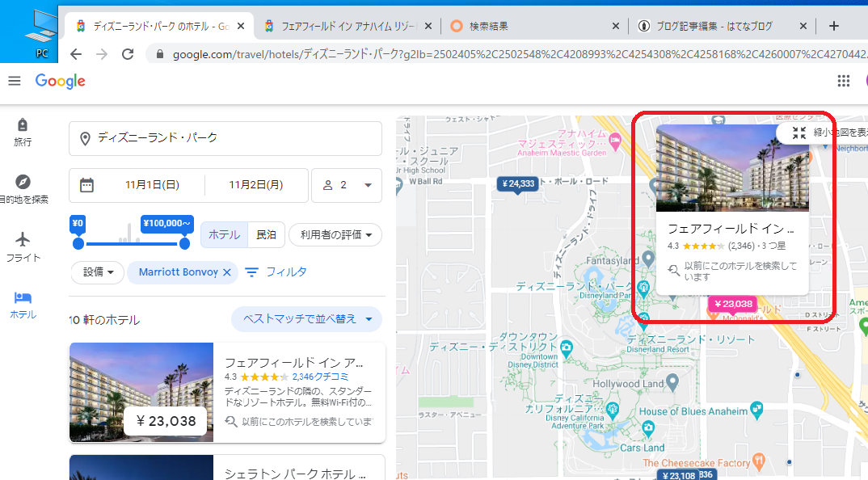Image resolution: width=868 pixels, height=480 pixels.
Task: Click the ¥100,000~ maximum price slider handle
Action: 184,243
